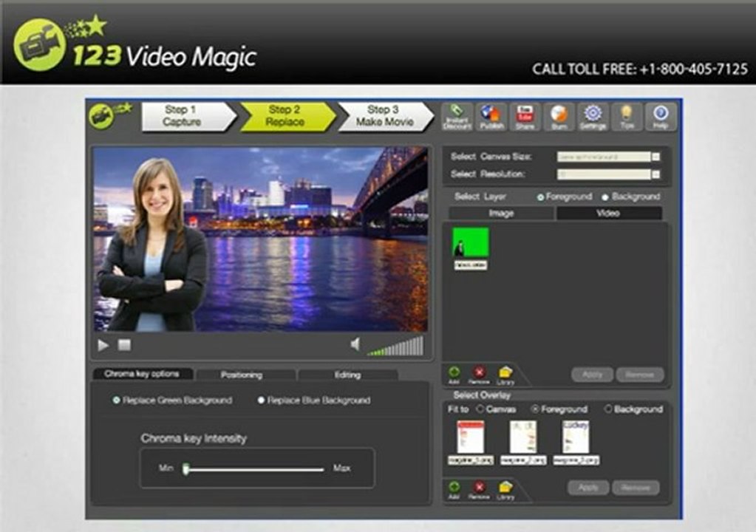Click Remove button in layer panel
This screenshot has width=756, height=532.
click(640, 375)
